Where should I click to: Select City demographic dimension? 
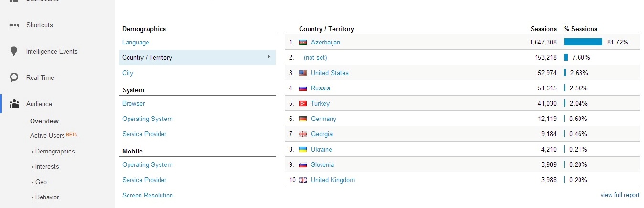(x=128, y=73)
